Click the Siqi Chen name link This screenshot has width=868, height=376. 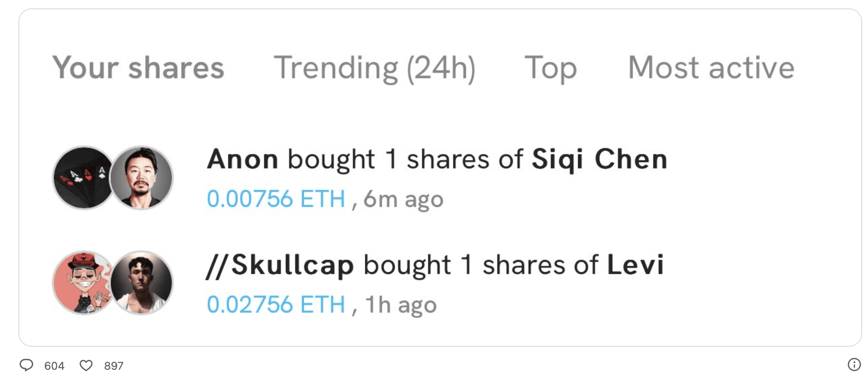(x=599, y=160)
